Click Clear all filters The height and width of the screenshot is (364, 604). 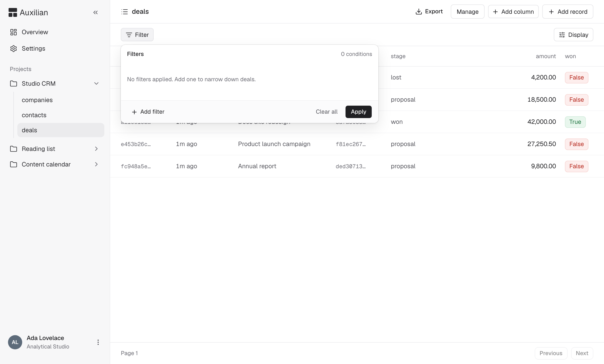pyautogui.click(x=326, y=112)
